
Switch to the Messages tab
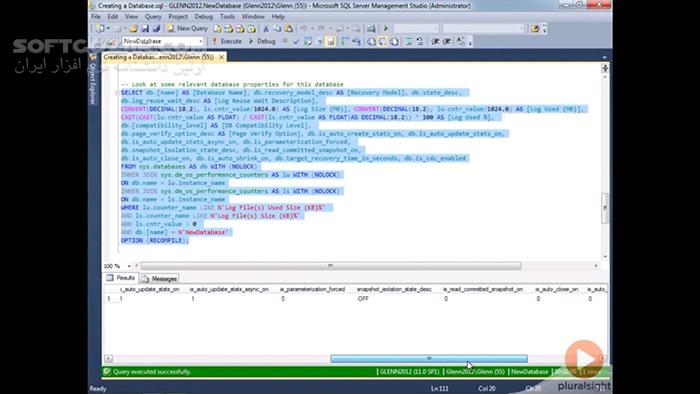coord(160,278)
